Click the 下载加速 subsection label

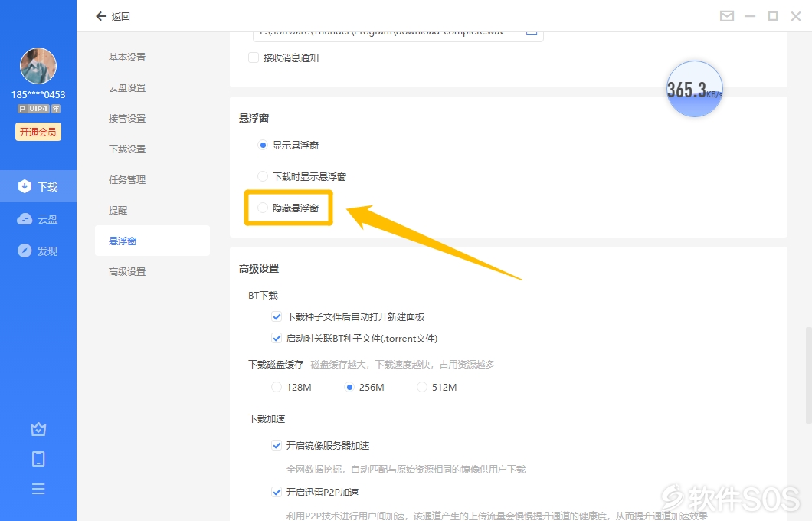tap(267, 418)
